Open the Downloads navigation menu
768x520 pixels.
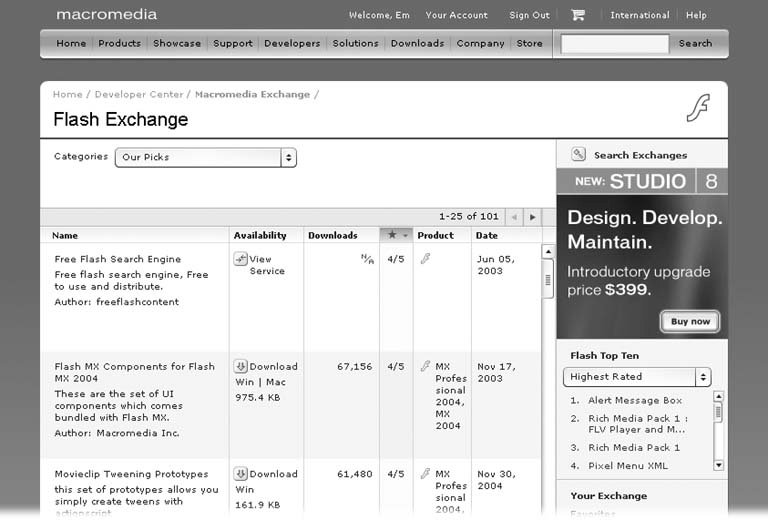tap(417, 44)
